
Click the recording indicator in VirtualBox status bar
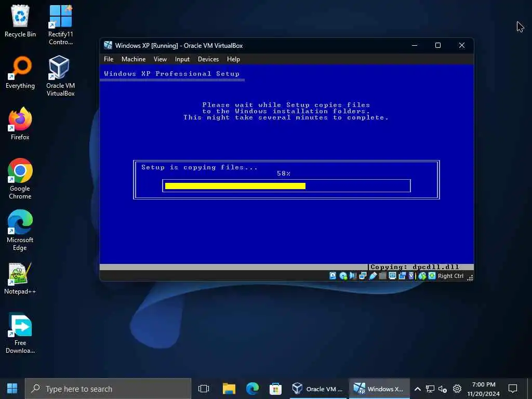[402, 276]
